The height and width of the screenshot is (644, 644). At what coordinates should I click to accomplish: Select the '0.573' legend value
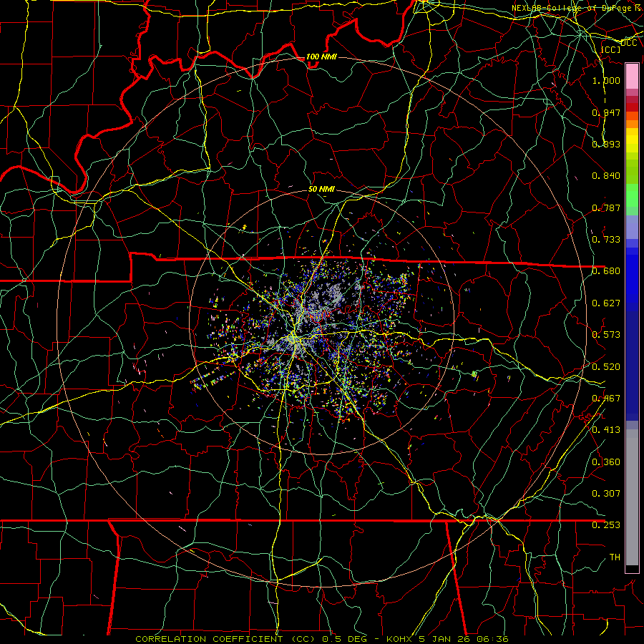(606, 335)
